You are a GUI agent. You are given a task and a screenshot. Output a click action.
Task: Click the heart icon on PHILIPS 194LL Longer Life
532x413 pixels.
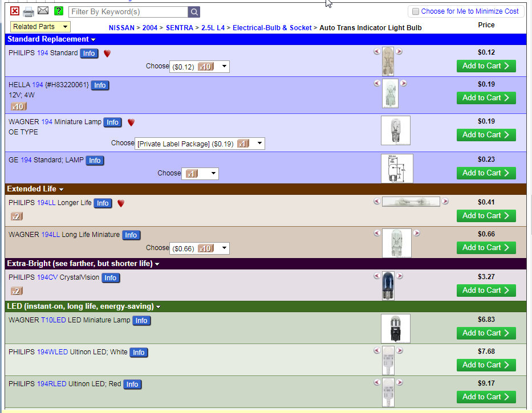(120, 203)
